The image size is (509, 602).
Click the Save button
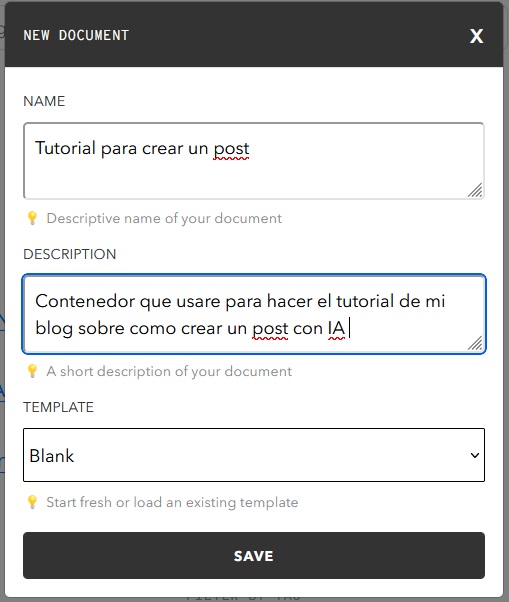click(x=254, y=556)
